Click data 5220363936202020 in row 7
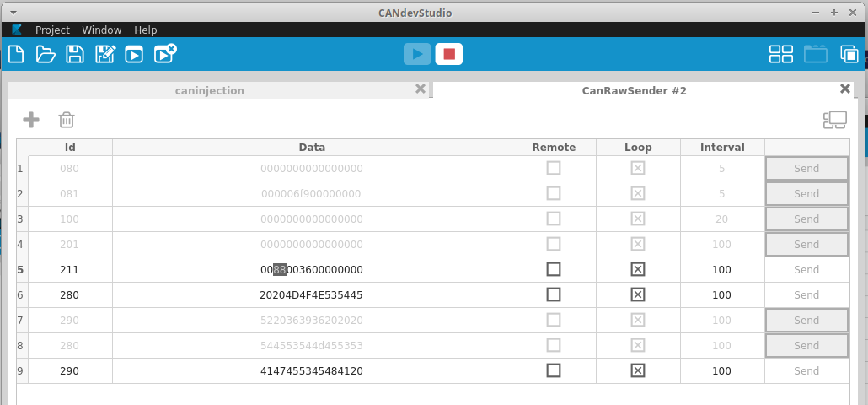This screenshot has height=405, width=868. pyautogui.click(x=312, y=321)
